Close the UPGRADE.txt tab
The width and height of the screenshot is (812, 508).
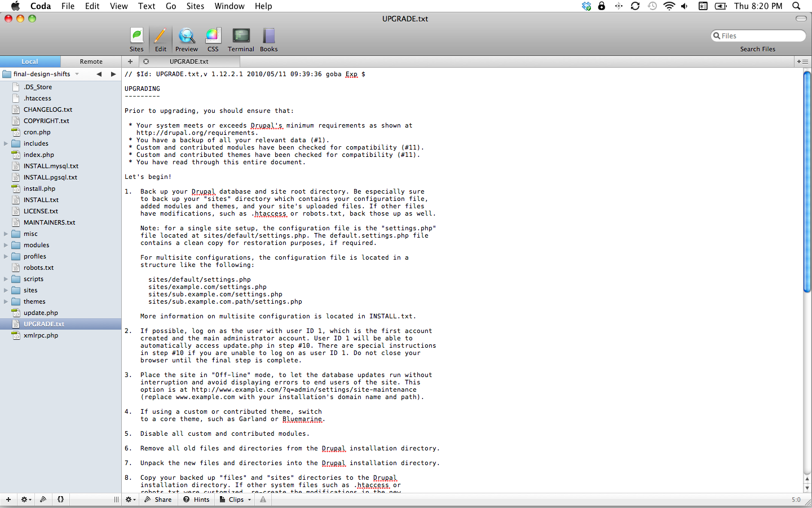coord(146,62)
